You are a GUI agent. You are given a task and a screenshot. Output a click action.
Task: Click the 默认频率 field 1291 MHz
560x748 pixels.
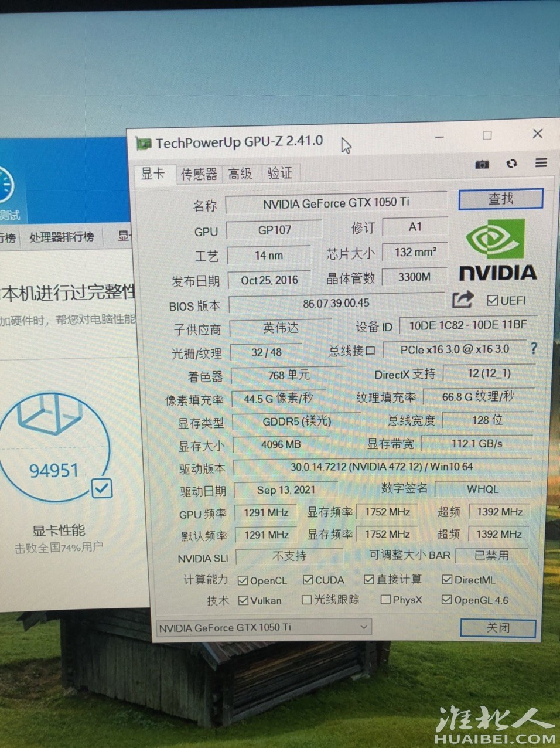click(x=267, y=535)
